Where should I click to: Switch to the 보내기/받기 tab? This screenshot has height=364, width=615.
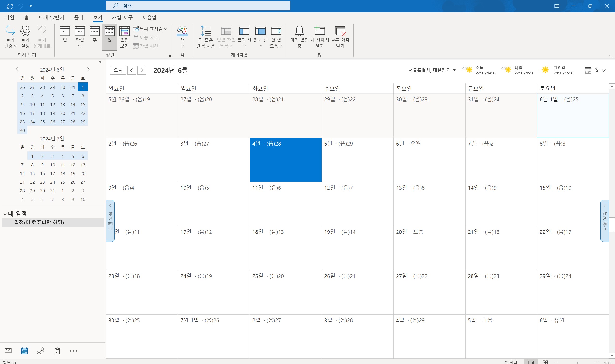tap(51, 18)
